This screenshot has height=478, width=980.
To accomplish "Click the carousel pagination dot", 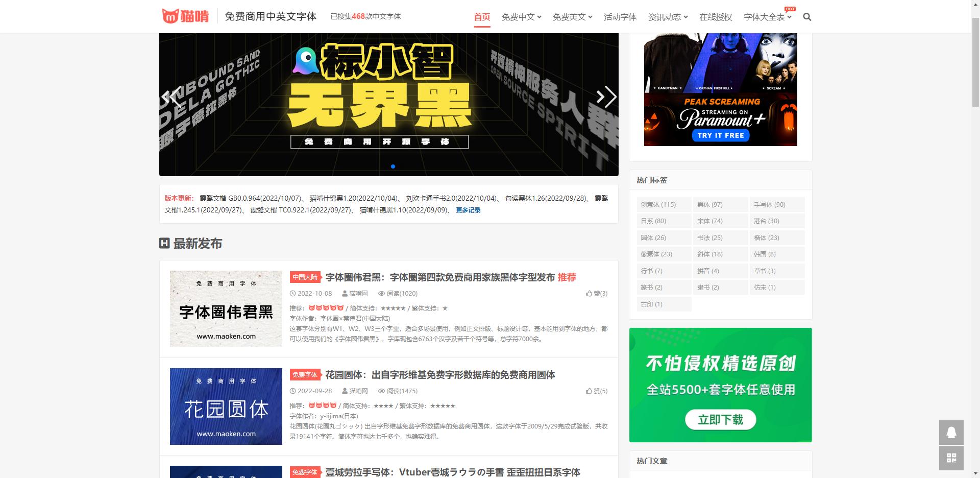I will pos(393,166).
